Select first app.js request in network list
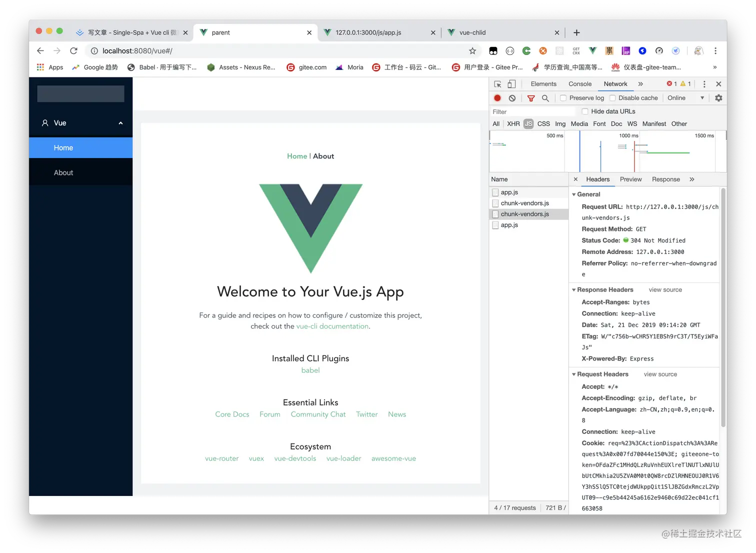The width and height of the screenshot is (756, 553). coord(528,192)
